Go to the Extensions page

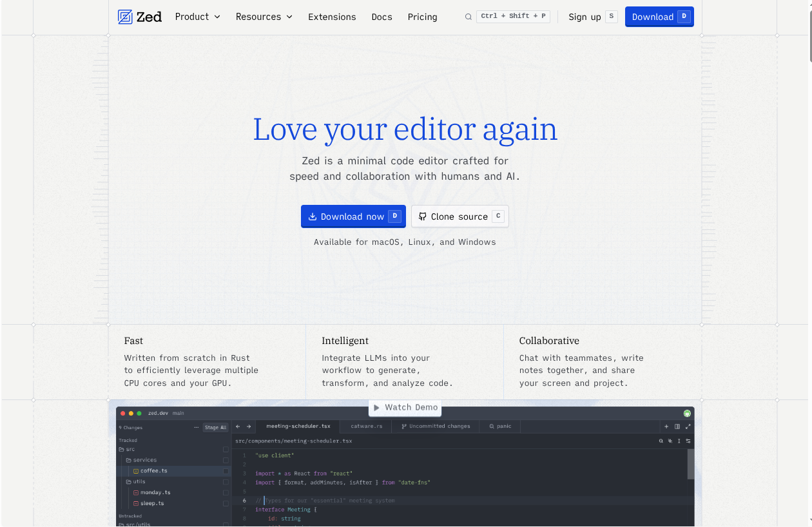[x=332, y=17]
